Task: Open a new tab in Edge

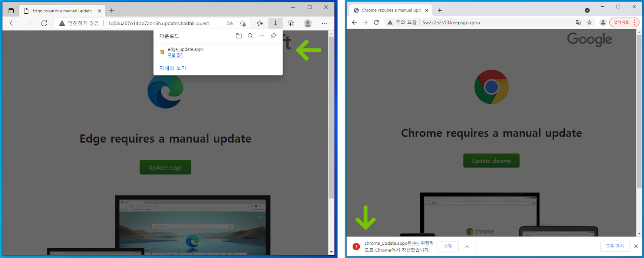Action: [x=112, y=11]
